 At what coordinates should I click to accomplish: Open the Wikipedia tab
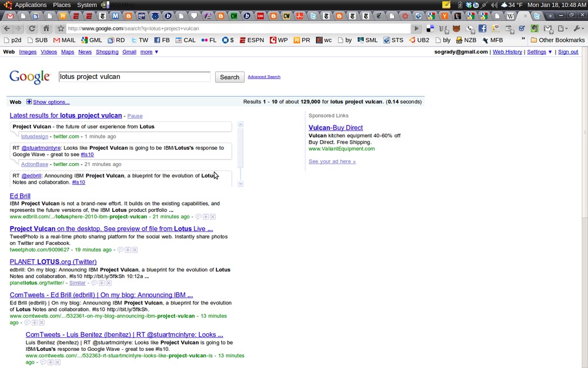click(x=510, y=16)
